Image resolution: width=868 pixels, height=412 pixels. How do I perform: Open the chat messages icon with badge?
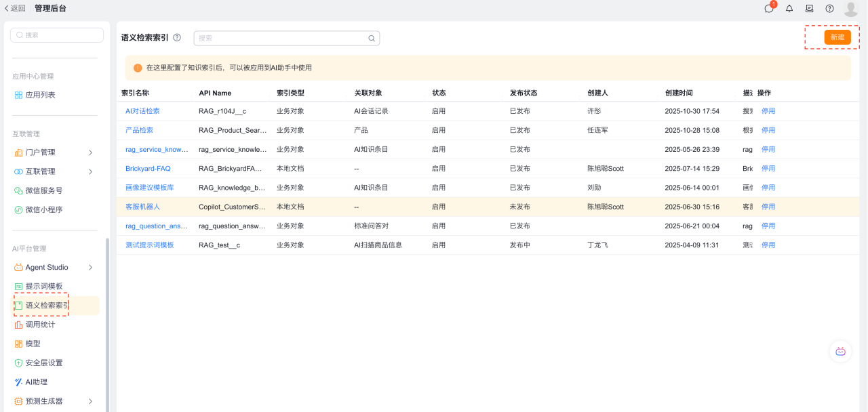(769, 9)
